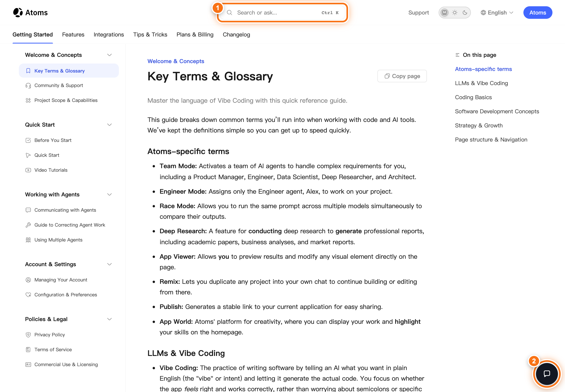
Task: Click the play icon beside Video Tutorials
Action: click(x=28, y=170)
